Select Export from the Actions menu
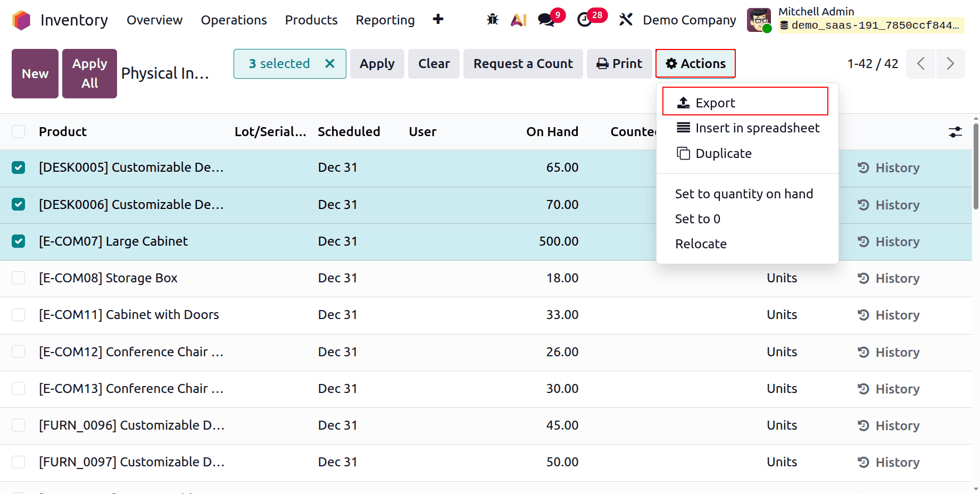The height and width of the screenshot is (494, 980). 715,102
